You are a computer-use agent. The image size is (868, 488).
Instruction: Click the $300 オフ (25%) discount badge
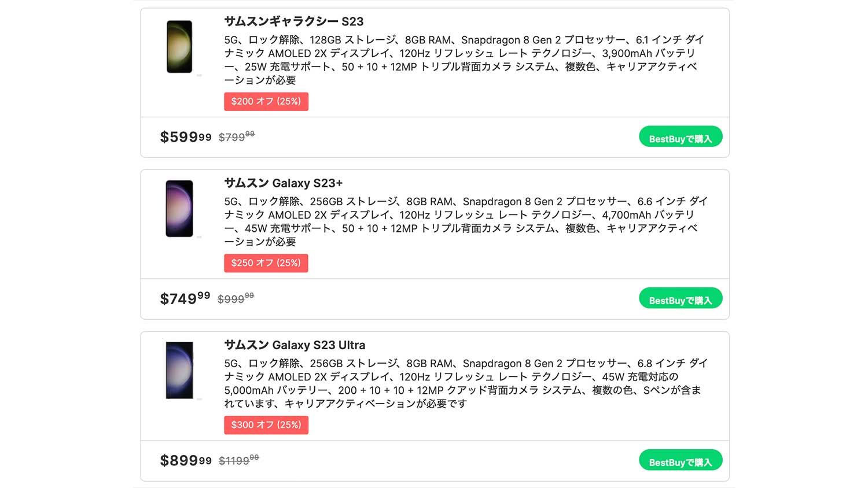point(266,425)
